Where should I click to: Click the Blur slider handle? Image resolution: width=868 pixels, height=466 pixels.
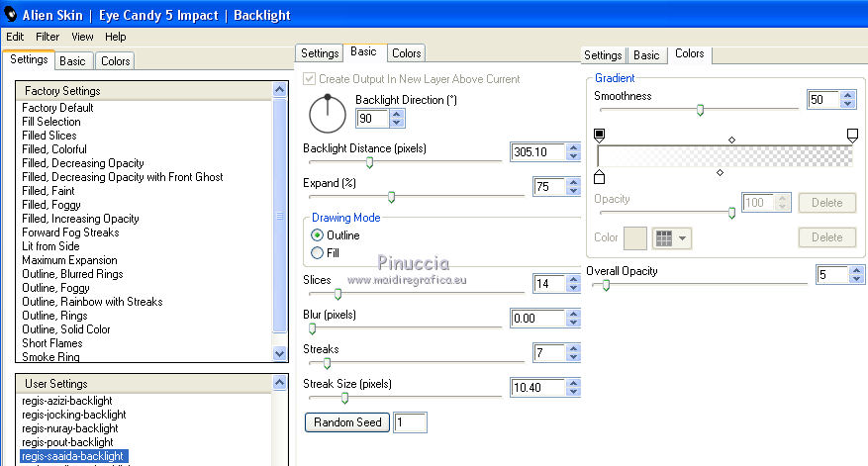tap(312, 328)
